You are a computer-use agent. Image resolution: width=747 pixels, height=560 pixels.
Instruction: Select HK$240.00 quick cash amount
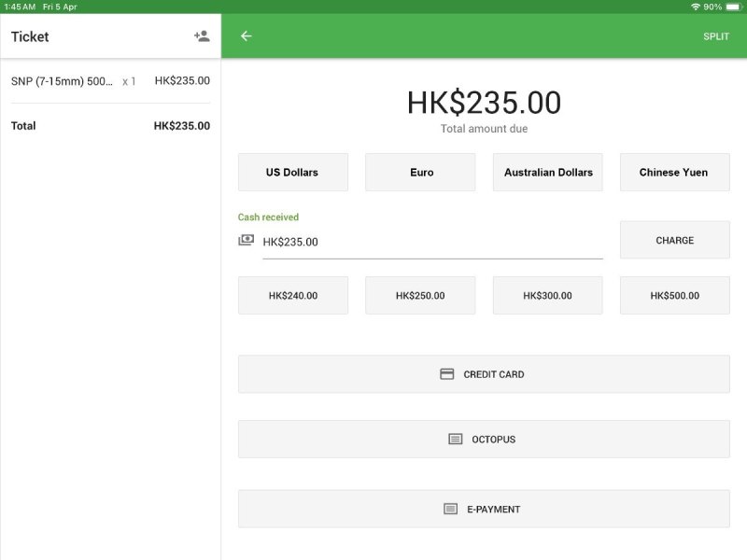(292, 296)
